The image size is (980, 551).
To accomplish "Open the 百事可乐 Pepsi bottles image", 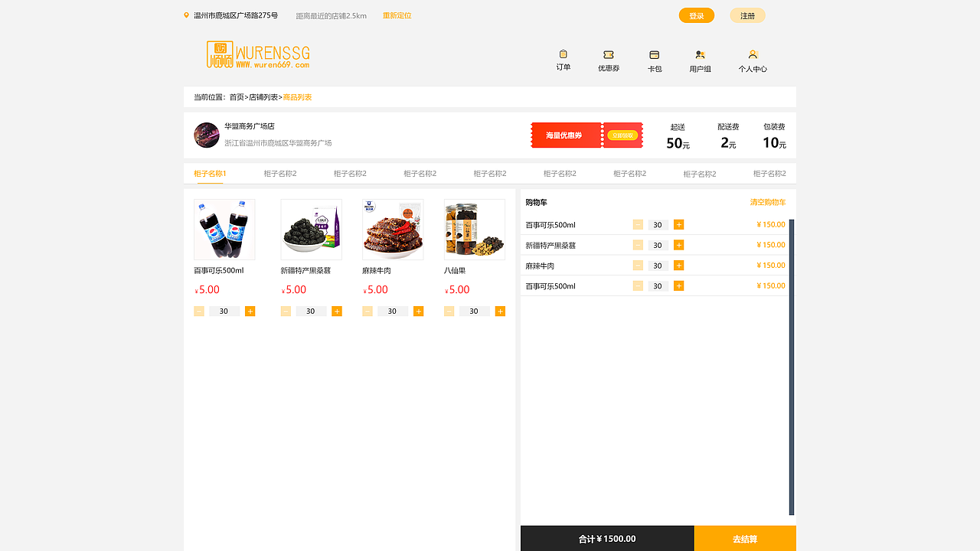I will coord(224,230).
